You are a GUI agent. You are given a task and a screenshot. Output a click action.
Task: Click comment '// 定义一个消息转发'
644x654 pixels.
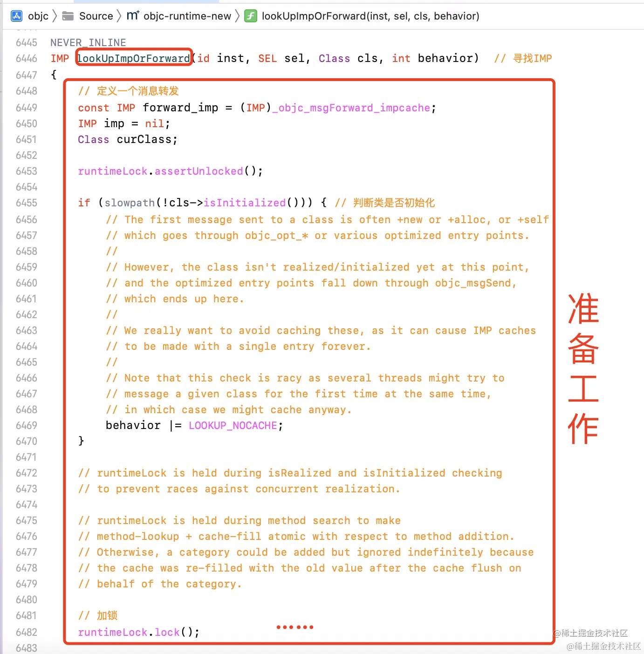tap(129, 91)
